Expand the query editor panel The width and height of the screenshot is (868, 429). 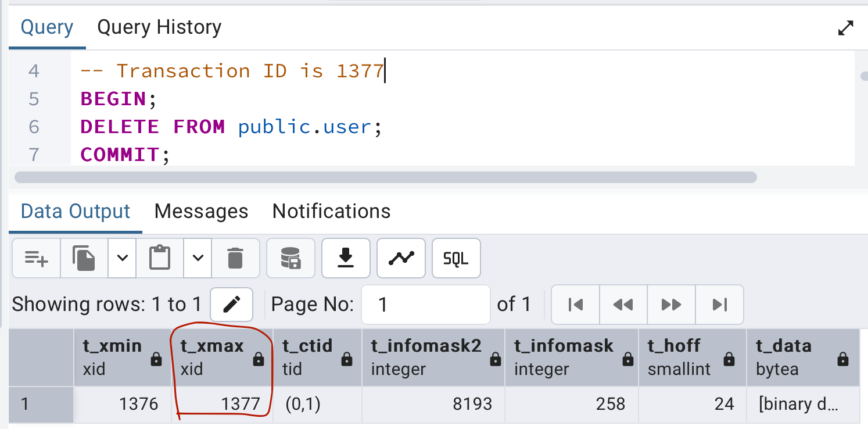pyautogui.click(x=845, y=28)
